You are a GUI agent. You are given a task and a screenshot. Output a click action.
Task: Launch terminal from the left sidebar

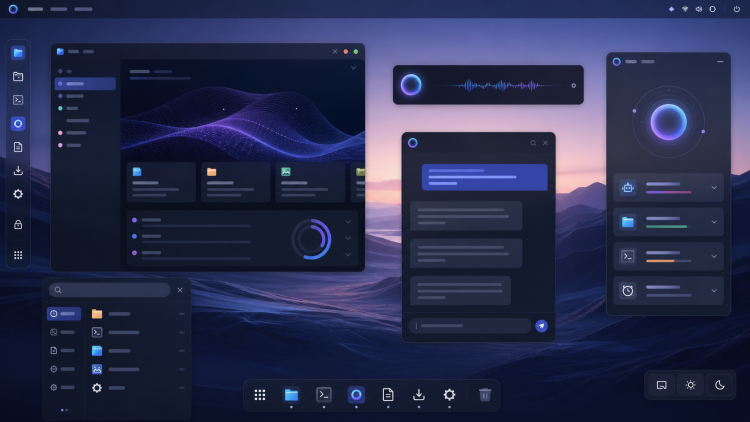18,100
